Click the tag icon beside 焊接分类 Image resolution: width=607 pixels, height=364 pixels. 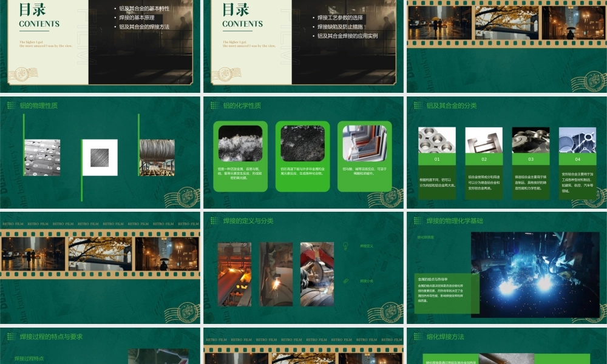(345, 281)
